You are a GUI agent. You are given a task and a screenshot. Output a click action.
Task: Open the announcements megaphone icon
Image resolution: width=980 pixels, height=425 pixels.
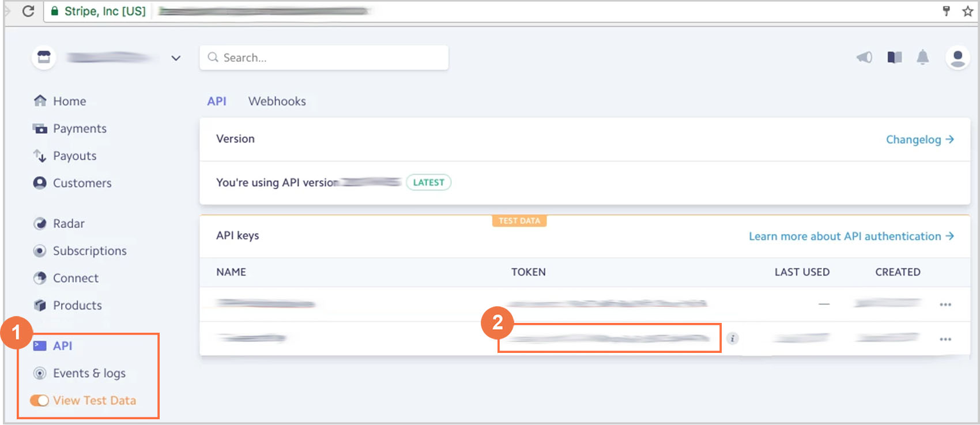(864, 57)
